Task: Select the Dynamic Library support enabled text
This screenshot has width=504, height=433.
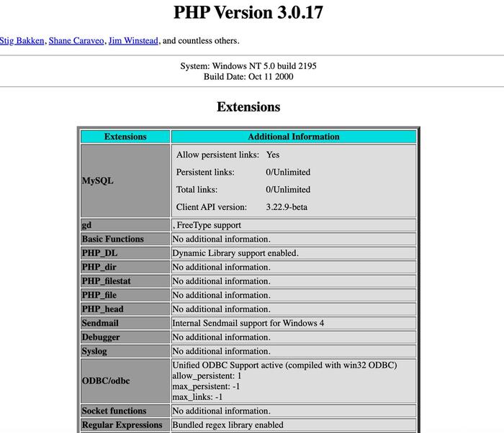Action: click(x=235, y=253)
